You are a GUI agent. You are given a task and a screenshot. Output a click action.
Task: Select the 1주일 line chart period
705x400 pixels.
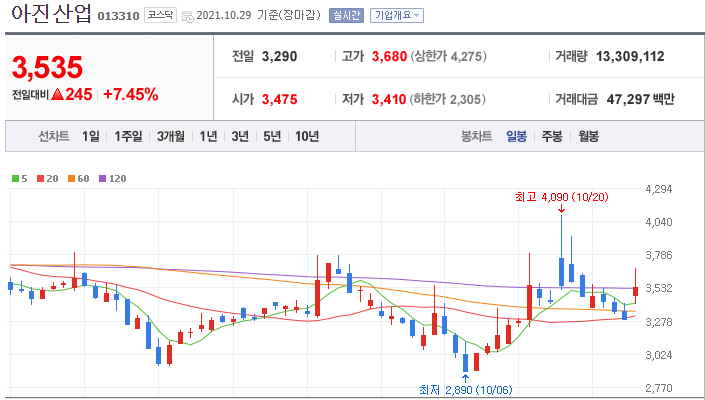[x=128, y=136]
